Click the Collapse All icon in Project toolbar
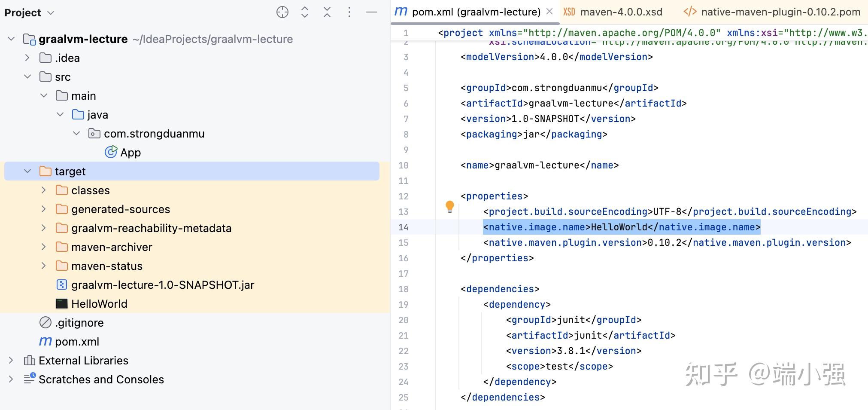 point(327,12)
